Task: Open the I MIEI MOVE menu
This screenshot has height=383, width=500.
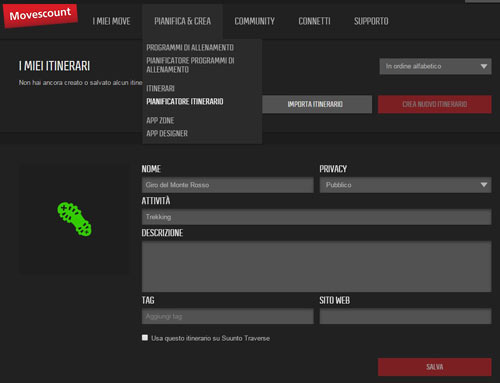Action: coord(111,21)
